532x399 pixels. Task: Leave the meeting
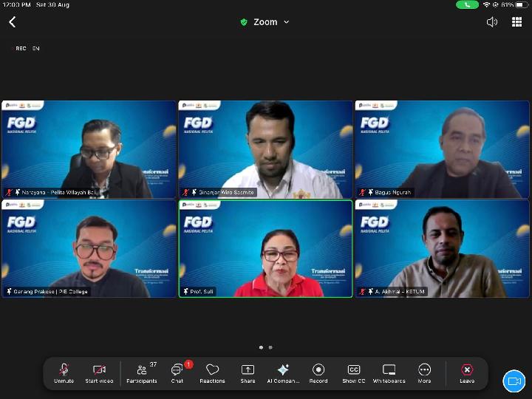(x=467, y=373)
